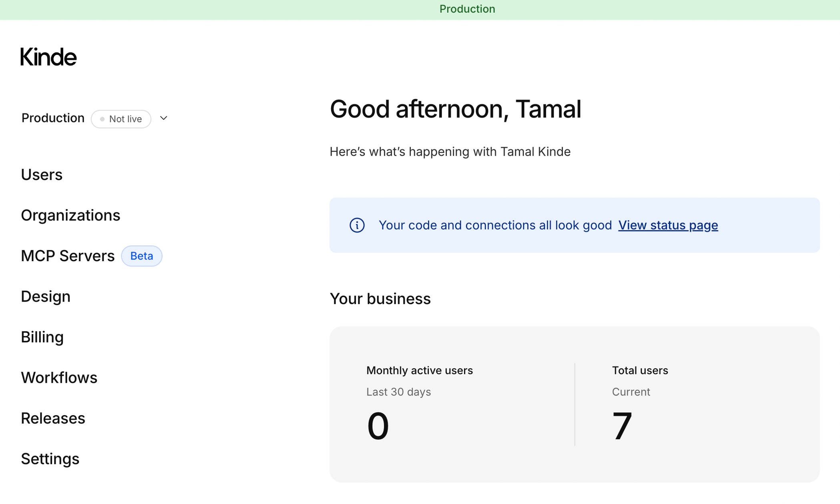Open the Users section
Viewport: 840px width, 504px height.
click(42, 175)
